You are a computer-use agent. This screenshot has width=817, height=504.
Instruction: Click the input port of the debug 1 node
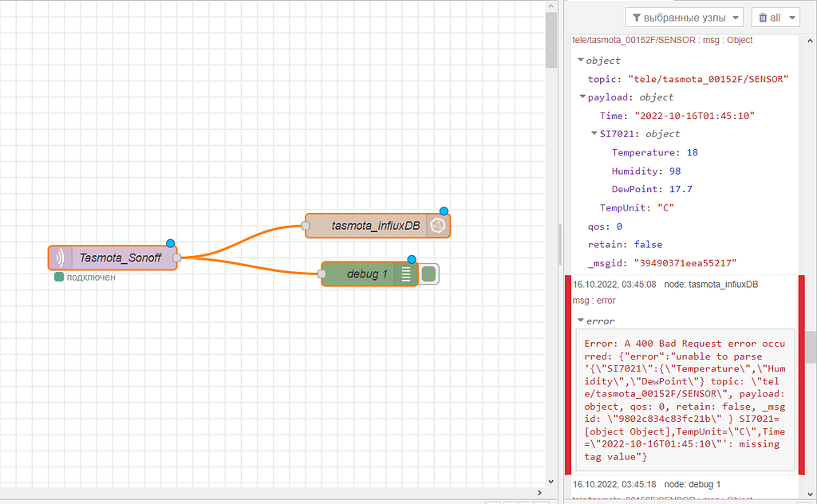tap(322, 274)
